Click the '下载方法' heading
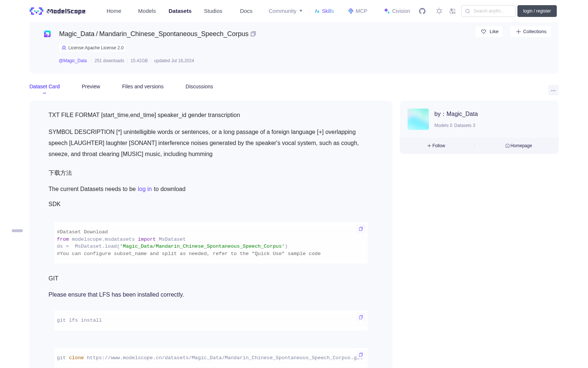The width and height of the screenshot is (588, 368). (60, 173)
